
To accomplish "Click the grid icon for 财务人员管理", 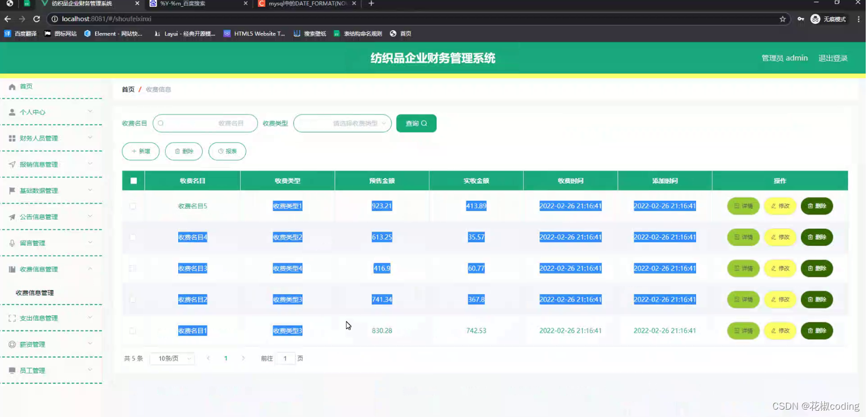I will pyautogui.click(x=12, y=138).
